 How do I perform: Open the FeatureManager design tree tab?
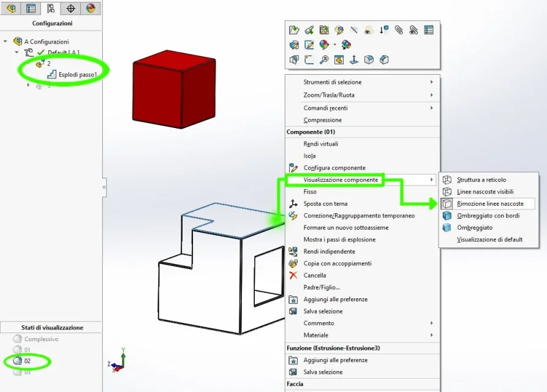point(11,9)
